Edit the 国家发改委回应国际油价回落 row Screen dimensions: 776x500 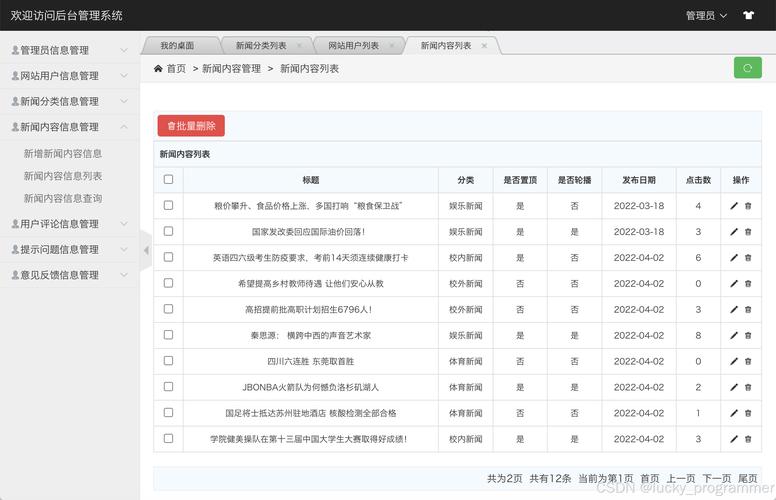[x=734, y=232]
